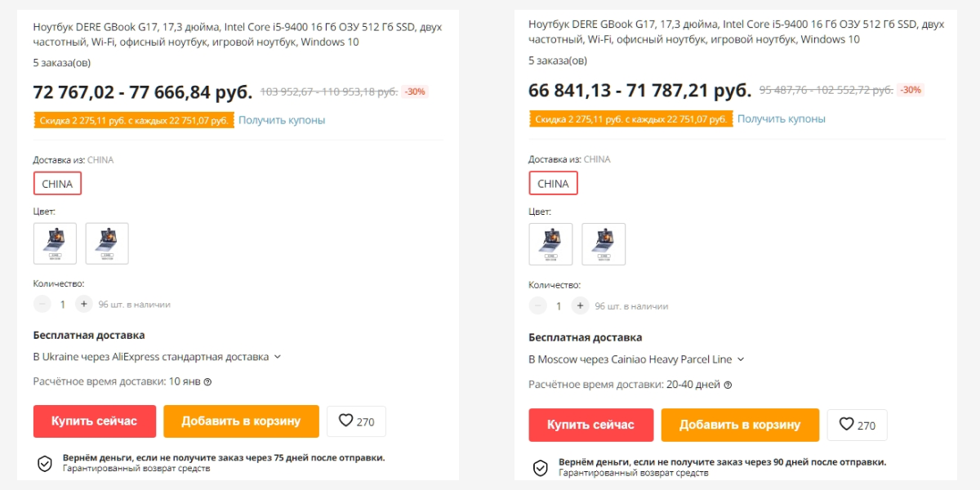
Task: Choose second color thumbnail in right listing
Action: (x=604, y=244)
